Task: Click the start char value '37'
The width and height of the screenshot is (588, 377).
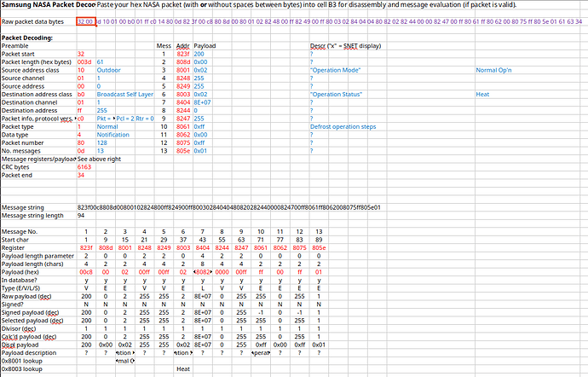Action: click(183, 240)
